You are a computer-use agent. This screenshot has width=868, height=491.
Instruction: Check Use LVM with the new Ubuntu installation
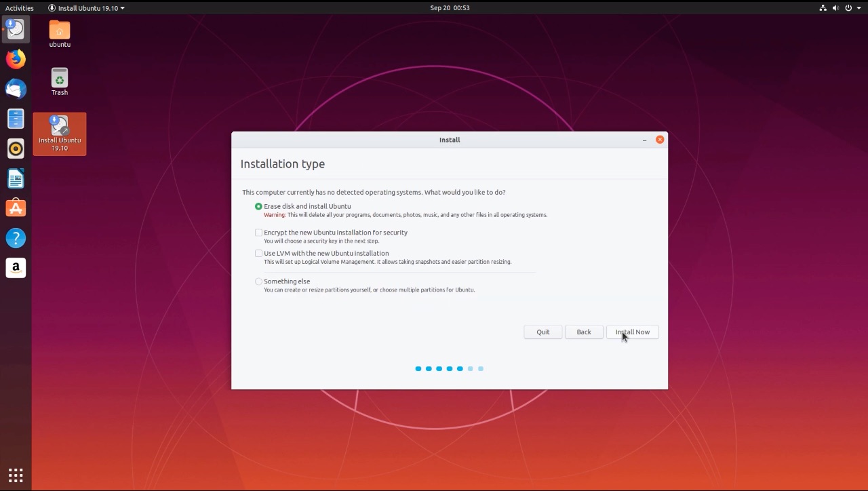tap(258, 253)
